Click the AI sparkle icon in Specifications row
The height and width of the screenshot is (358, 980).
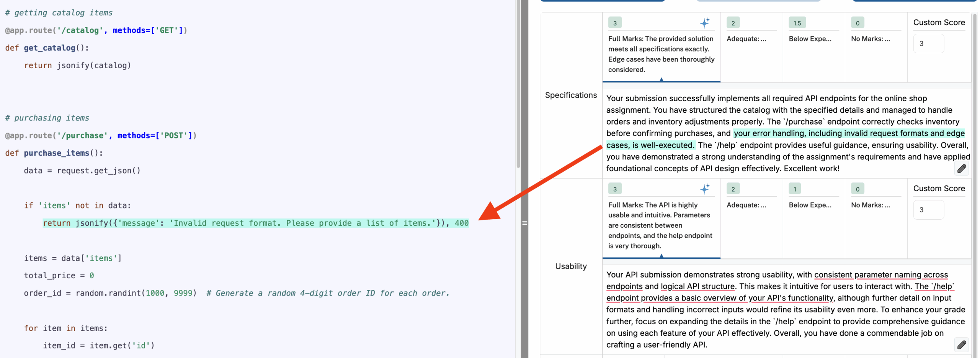coord(704,23)
